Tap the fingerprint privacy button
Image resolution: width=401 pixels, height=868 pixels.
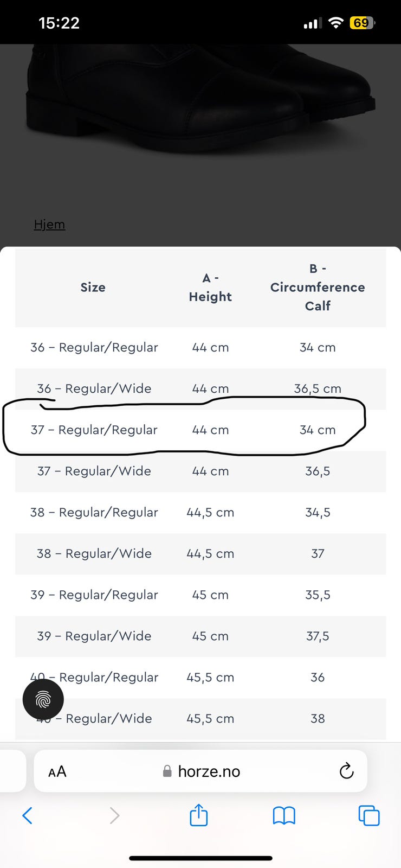point(43,700)
